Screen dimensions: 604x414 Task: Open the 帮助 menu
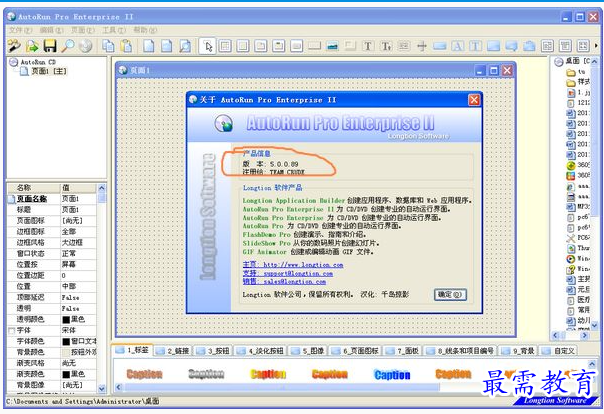145,30
